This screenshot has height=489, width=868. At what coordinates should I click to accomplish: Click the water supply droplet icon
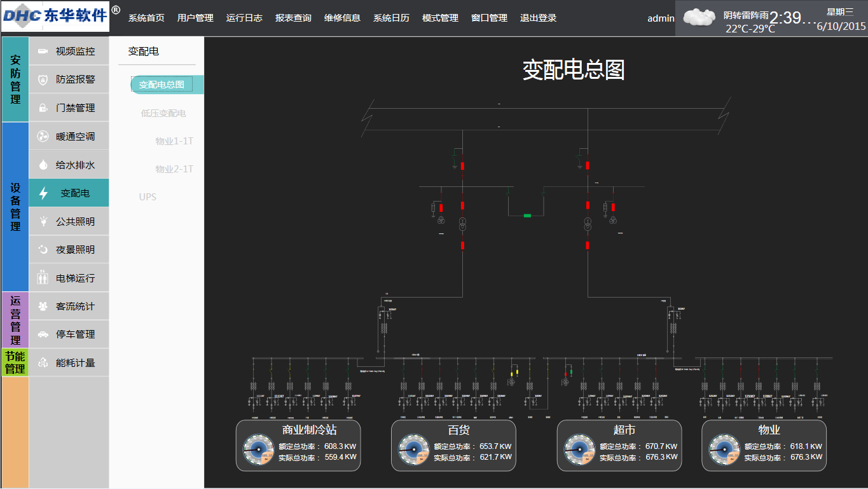pyautogui.click(x=43, y=165)
